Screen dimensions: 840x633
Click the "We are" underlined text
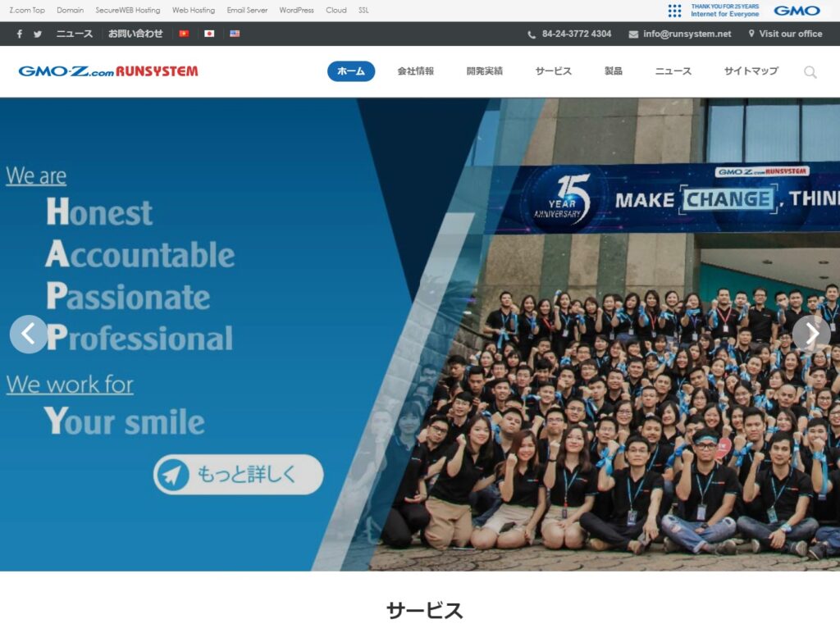36,175
